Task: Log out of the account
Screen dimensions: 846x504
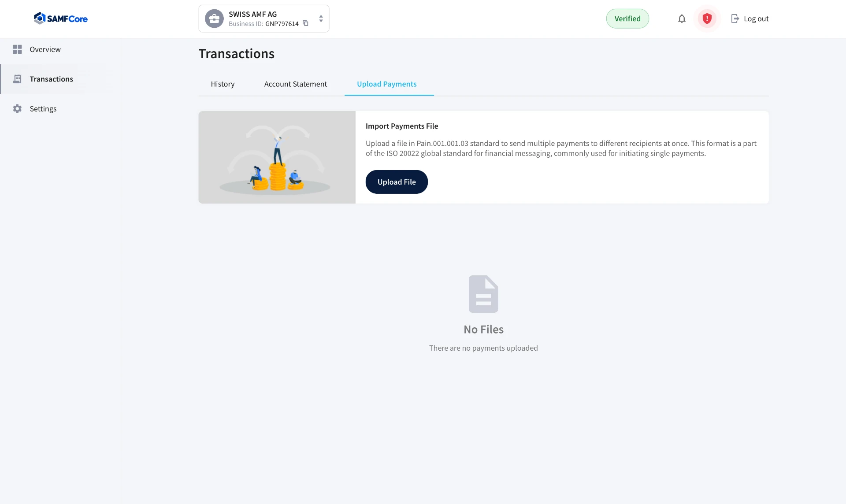Action: [750, 19]
